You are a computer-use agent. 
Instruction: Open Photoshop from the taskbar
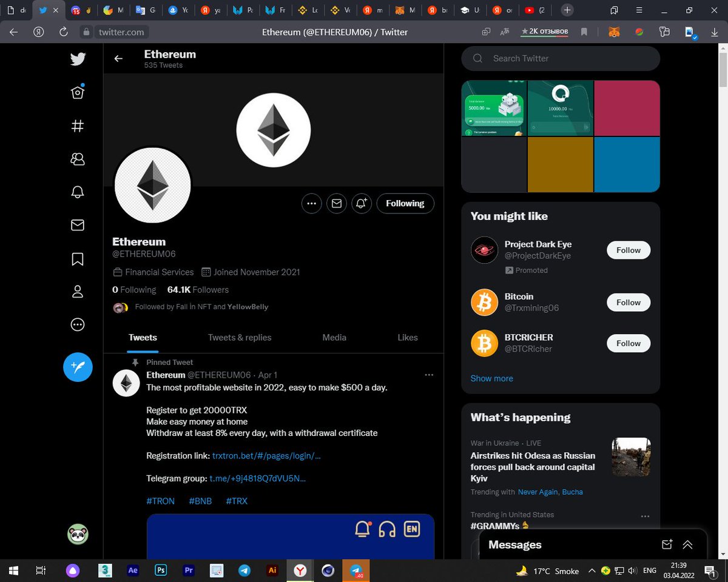(x=161, y=570)
